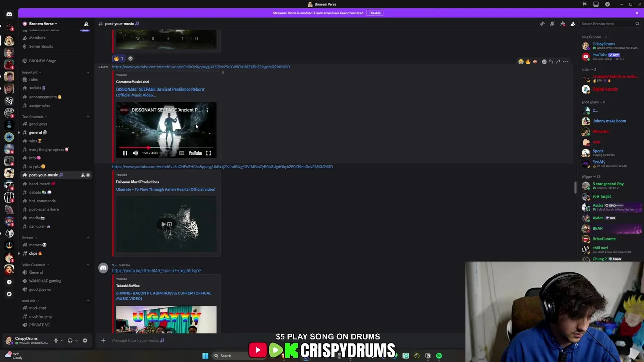Open microphone input options arrow
644x362 pixels.
tap(62, 341)
